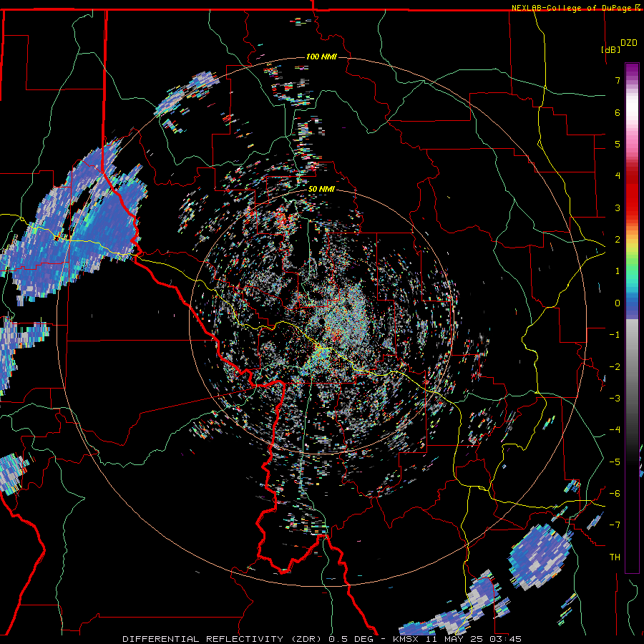Click the TH label on the color scale
The height and width of the screenshot is (644, 644).
(x=615, y=557)
